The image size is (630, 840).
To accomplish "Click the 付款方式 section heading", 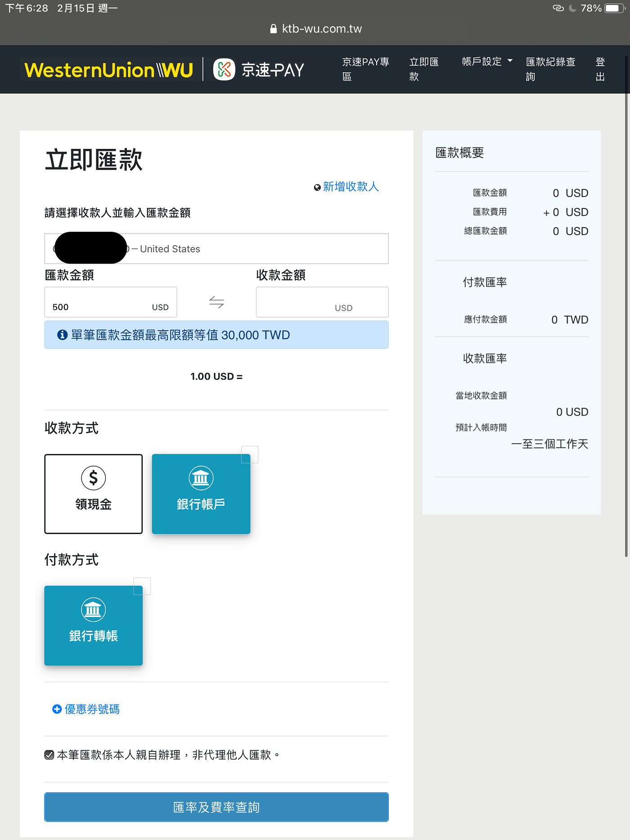I will (x=72, y=560).
